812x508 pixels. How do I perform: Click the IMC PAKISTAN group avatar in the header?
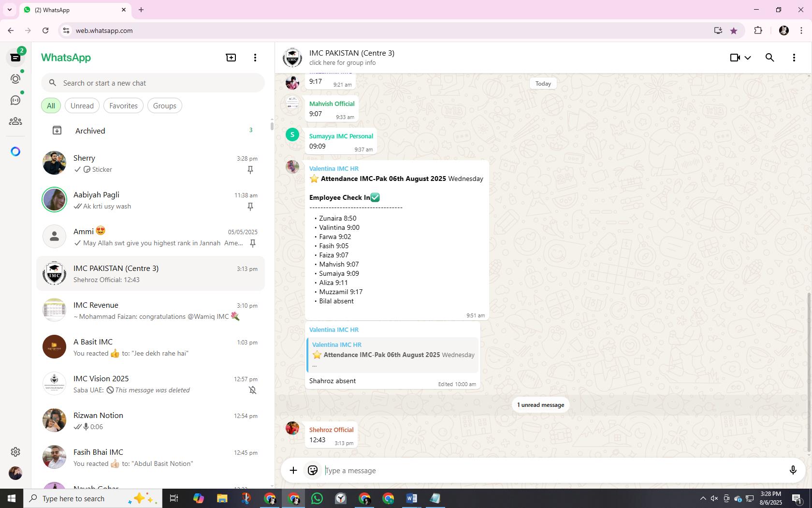click(292, 58)
